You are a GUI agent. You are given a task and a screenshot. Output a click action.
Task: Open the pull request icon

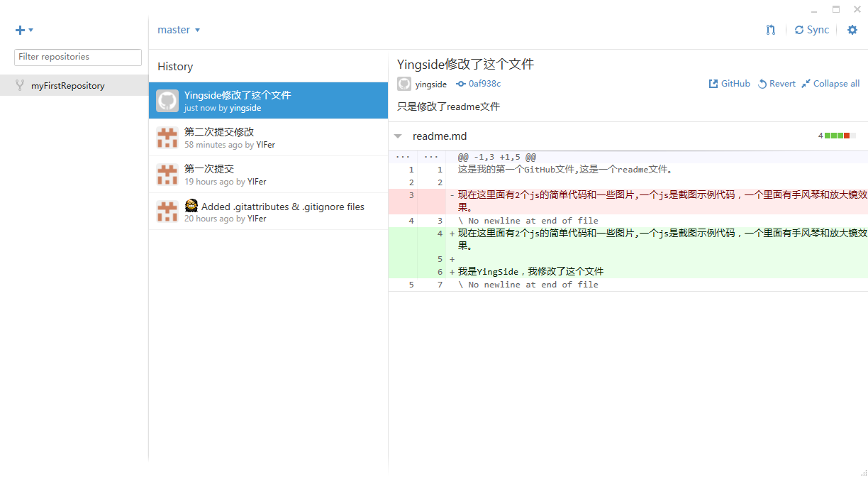click(771, 30)
